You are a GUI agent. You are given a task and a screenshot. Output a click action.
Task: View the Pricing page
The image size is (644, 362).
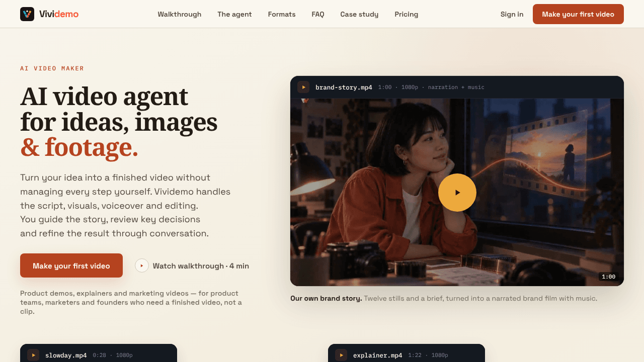(x=407, y=14)
